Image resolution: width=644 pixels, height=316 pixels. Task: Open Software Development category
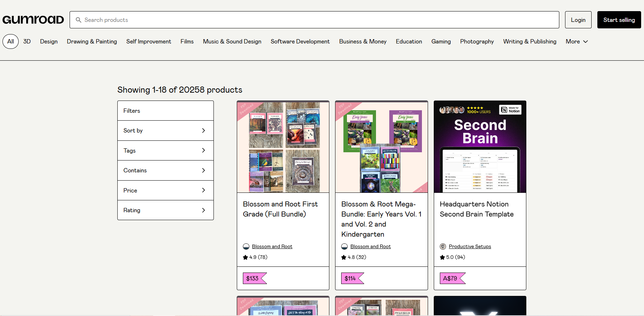point(300,42)
